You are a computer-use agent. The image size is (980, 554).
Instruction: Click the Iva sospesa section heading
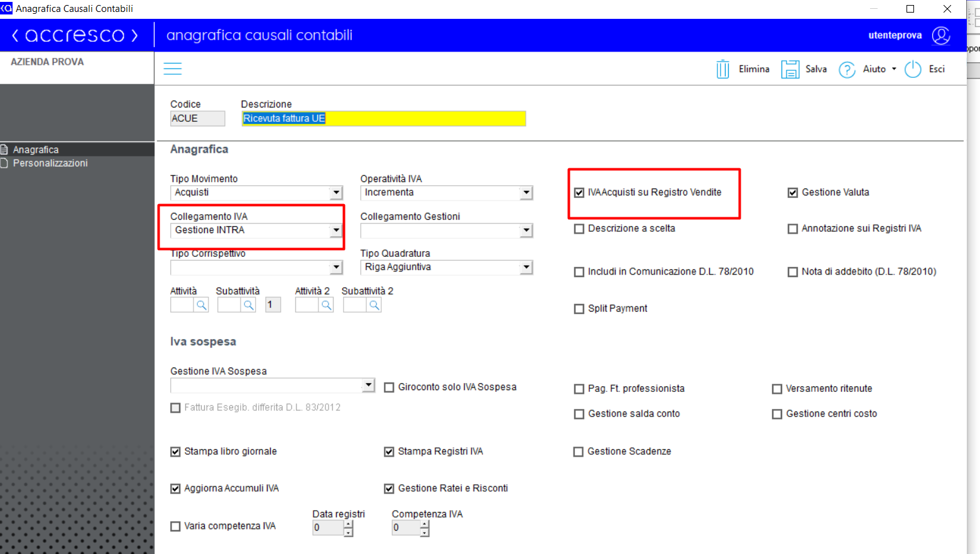[x=203, y=342]
